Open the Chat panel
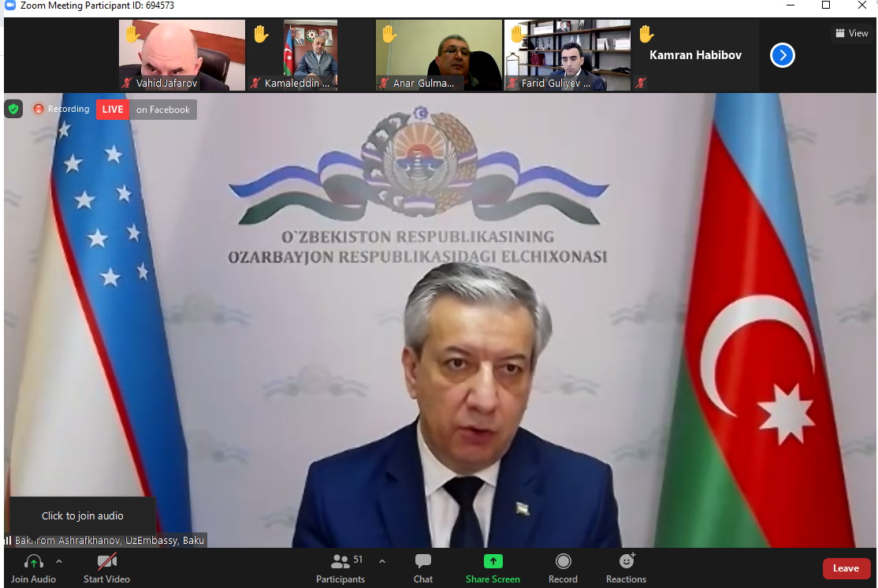 [x=423, y=568]
